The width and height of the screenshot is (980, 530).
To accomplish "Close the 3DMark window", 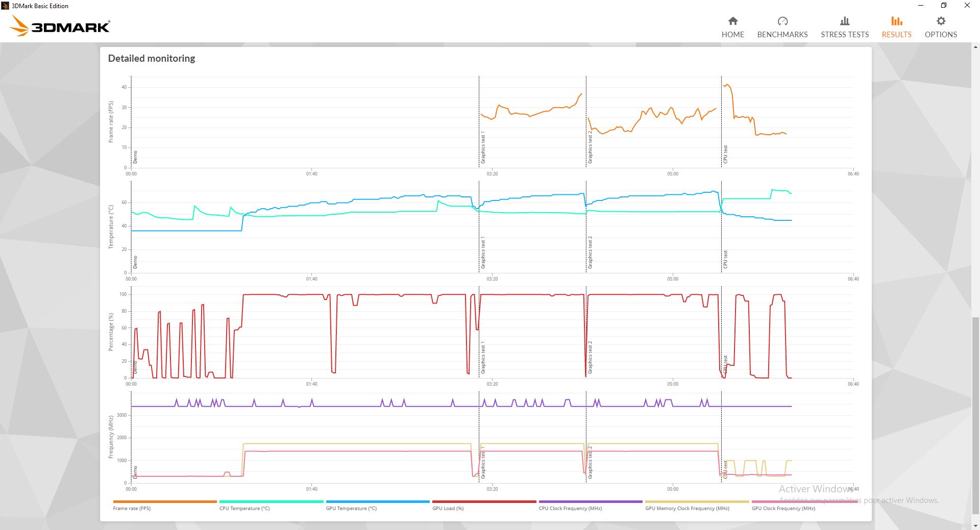I will (x=967, y=6).
